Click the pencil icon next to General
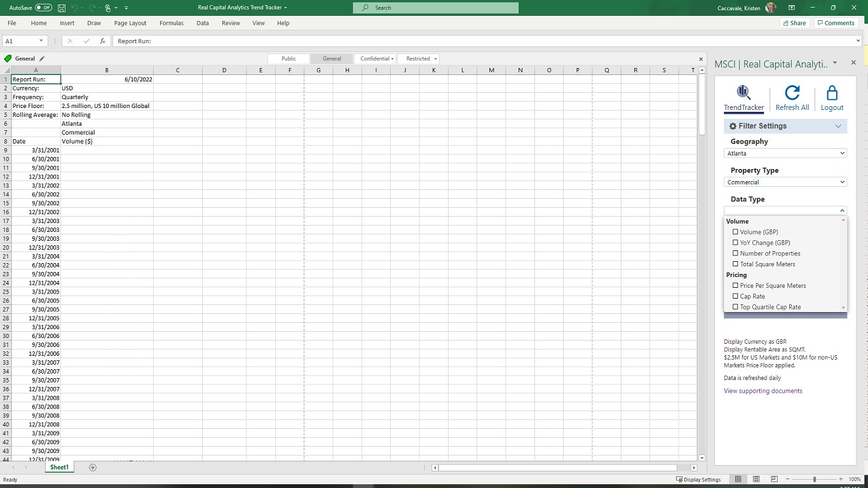Screen dimensions: 868x488 coord(42,58)
